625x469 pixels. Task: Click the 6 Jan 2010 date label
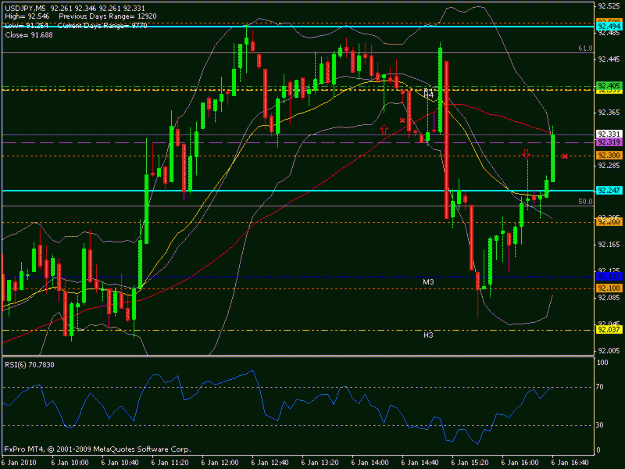click(18, 463)
